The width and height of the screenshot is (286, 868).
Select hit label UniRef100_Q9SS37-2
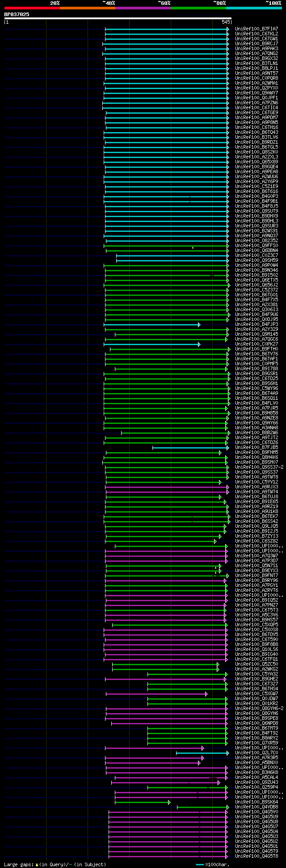click(x=259, y=467)
